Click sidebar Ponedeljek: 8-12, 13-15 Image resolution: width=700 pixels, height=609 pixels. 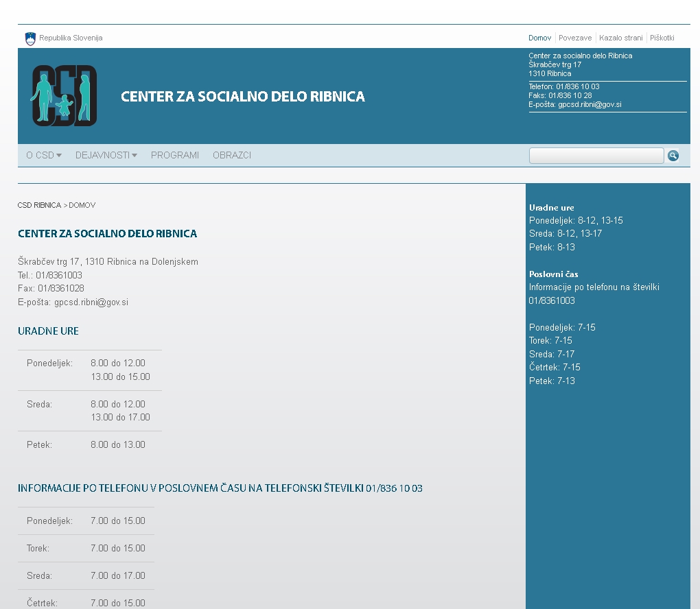pyautogui.click(x=576, y=220)
